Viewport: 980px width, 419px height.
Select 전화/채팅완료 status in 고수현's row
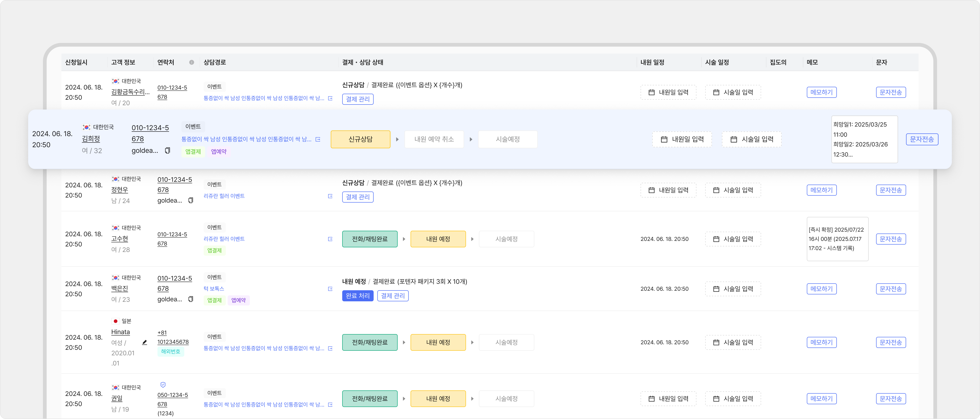click(x=369, y=239)
